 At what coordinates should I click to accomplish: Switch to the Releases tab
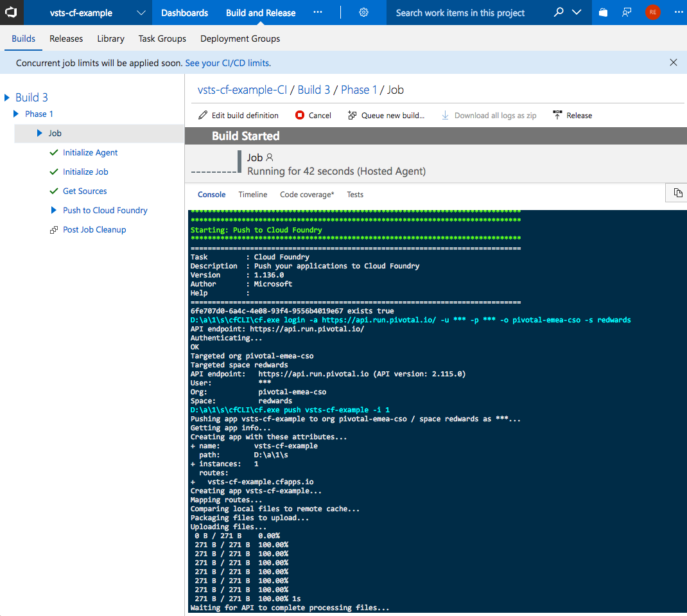(x=66, y=39)
